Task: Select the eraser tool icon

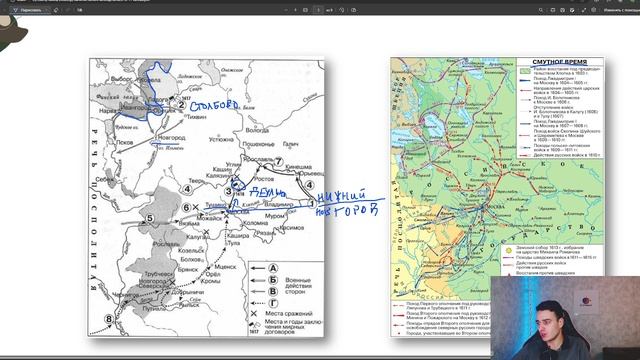Action: tap(56, 10)
